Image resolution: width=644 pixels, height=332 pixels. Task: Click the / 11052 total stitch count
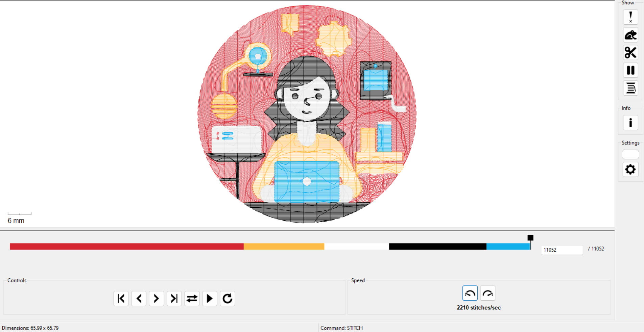tap(596, 249)
